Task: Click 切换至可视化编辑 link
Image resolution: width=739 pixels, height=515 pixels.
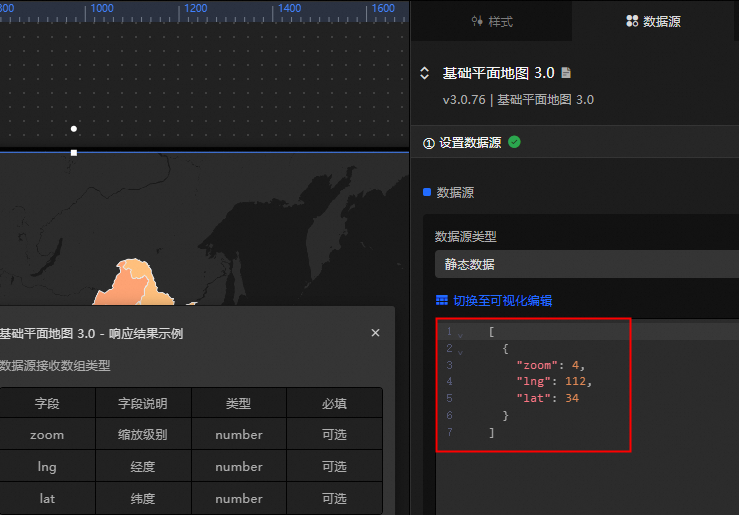Action: click(x=502, y=301)
